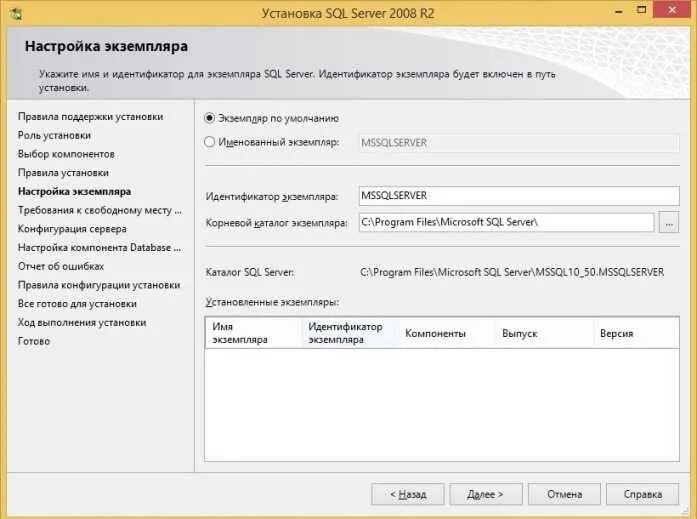Image resolution: width=697 pixels, height=519 pixels.
Task: Select the 'Готово' step in sidebar
Action: click(34, 341)
